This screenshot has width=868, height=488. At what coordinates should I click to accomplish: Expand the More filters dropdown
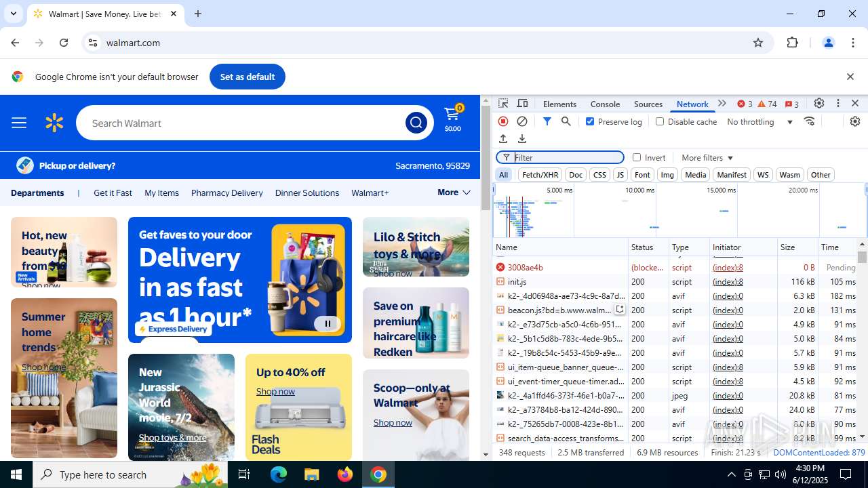point(707,157)
